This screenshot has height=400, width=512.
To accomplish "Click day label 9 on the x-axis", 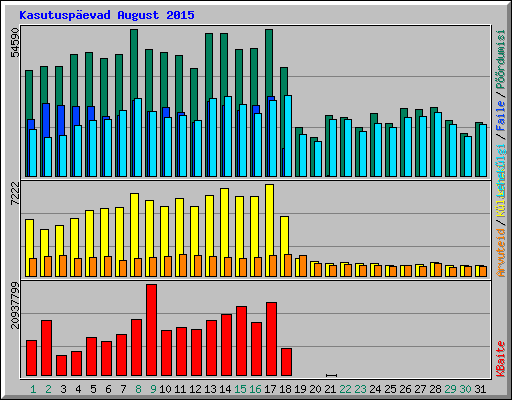I will point(153,389).
